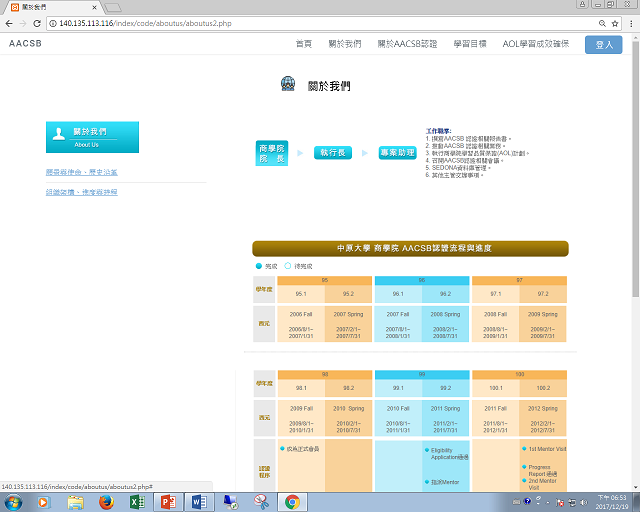Click the About Us sidebar banner
Image resolution: width=640 pixels, height=512 pixels.
click(x=92, y=137)
